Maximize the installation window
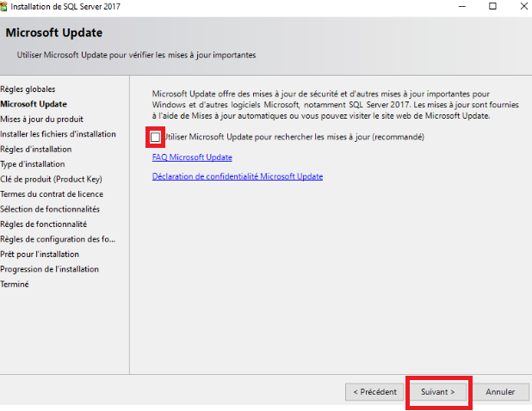The image size is (532, 411). (x=492, y=6)
